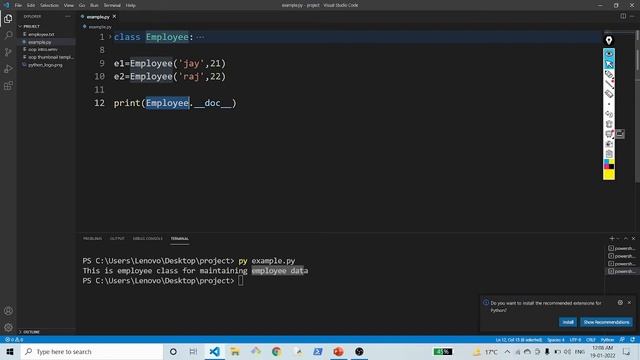The height and width of the screenshot is (360, 640).
Task: Click the whiteboard tool in annotation toolbar
Action: [609, 134]
